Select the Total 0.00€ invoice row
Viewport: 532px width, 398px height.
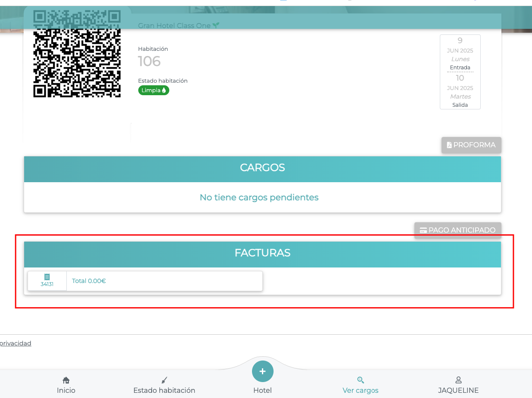click(164, 281)
